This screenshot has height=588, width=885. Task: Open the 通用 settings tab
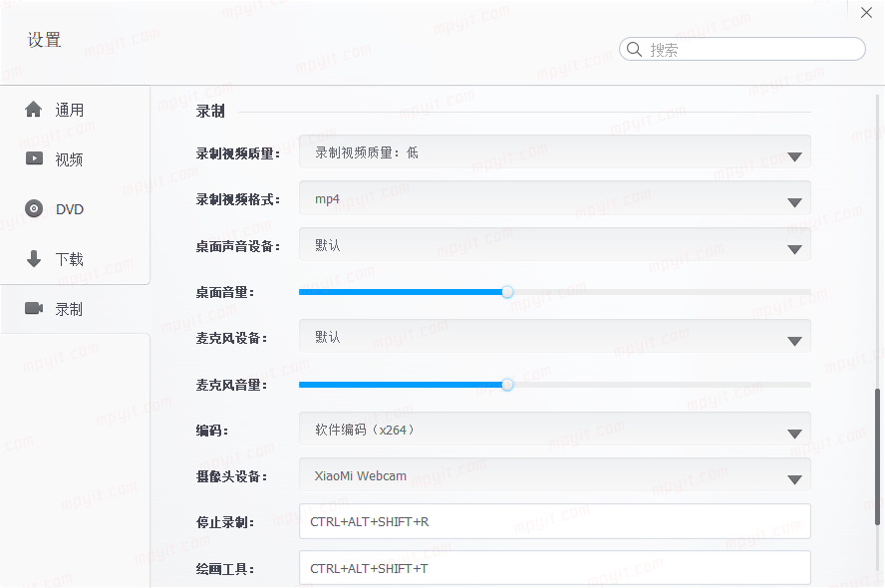75,110
